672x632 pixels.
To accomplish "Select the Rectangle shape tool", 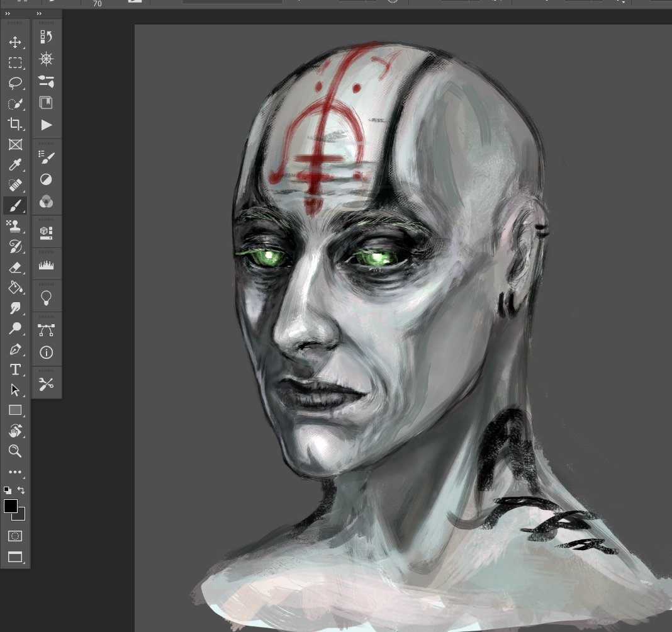I will click(x=15, y=410).
